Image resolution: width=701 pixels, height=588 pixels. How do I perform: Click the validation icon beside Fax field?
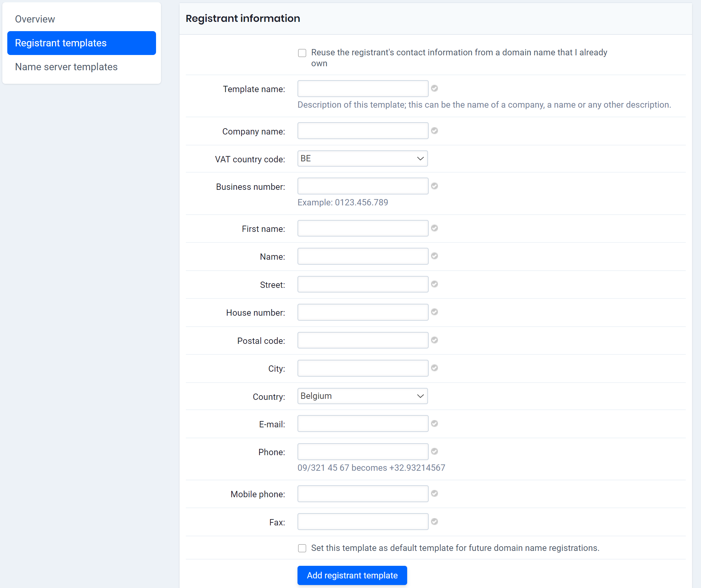point(434,521)
